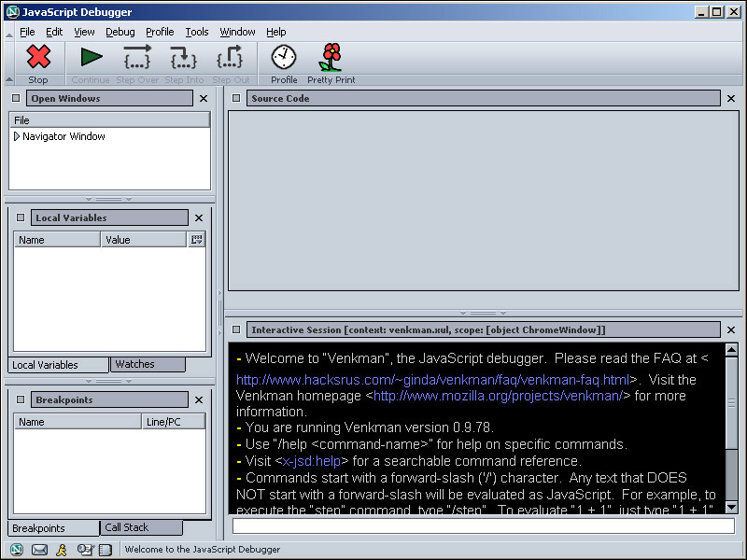
Task: Click the red Stop toolbar icon
Action: (38, 58)
